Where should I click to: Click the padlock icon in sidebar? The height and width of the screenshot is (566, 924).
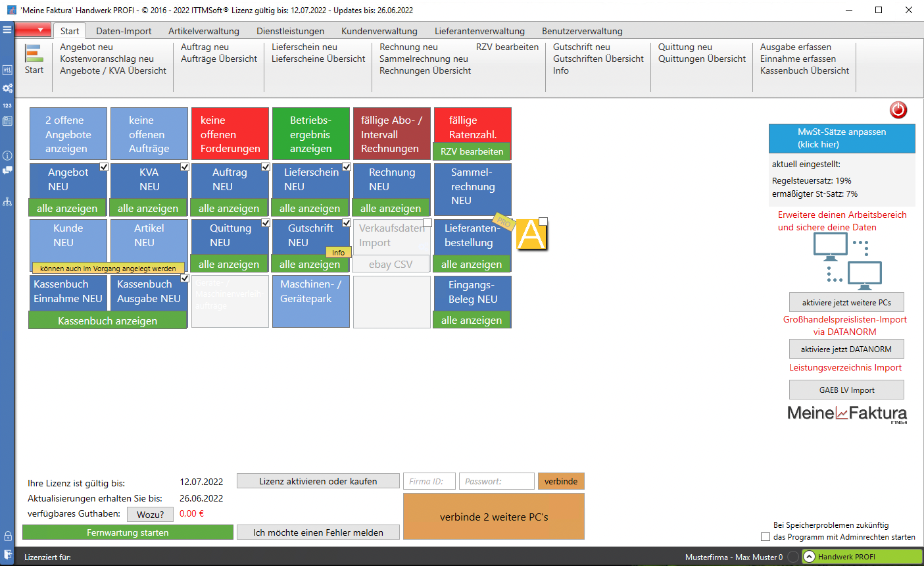pyautogui.click(x=7, y=536)
